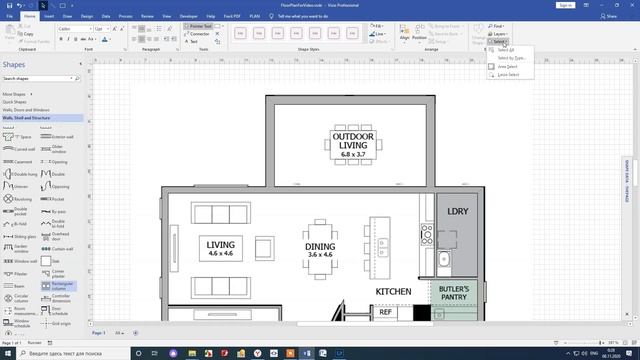Open the Developer tab
This screenshot has width=640, height=360.
point(189,16)
